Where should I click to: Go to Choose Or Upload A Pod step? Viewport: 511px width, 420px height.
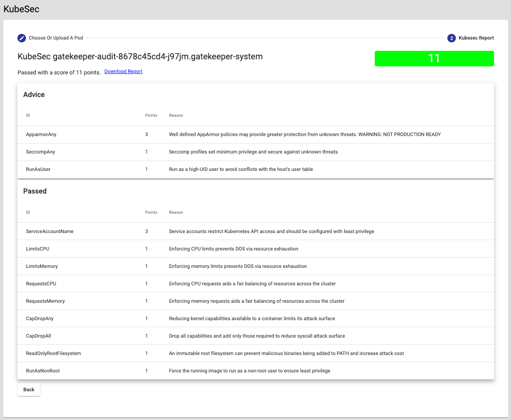coord(56,38)
